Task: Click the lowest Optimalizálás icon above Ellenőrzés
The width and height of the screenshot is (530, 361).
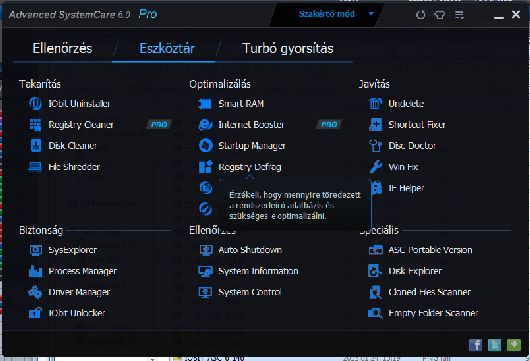Action: pos(206,209)
